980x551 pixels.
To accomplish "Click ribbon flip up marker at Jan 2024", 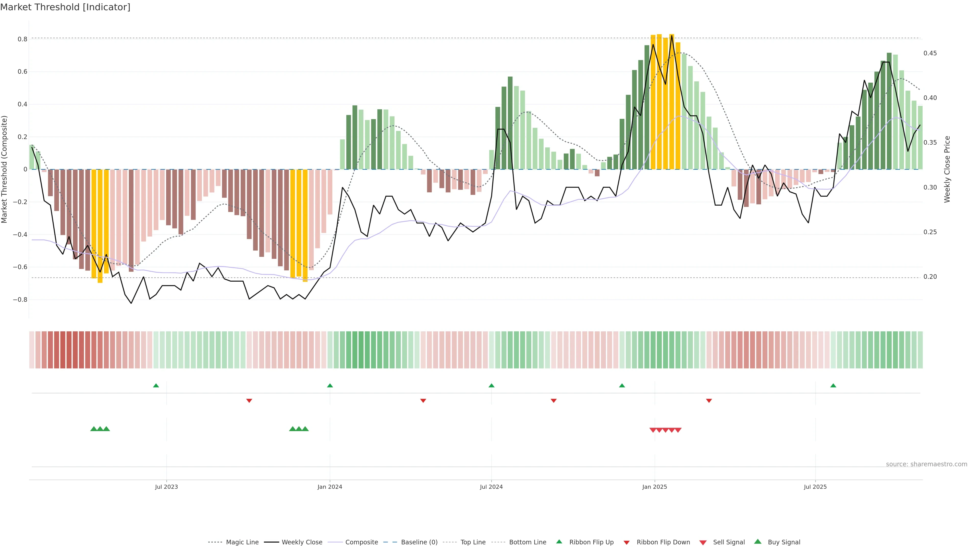I will click(x=330, y=386).
